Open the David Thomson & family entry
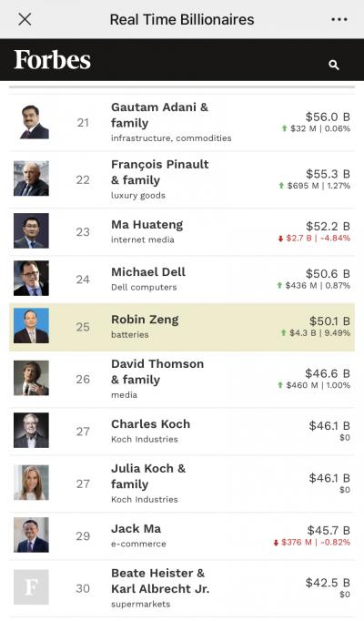 coord(157,372)
